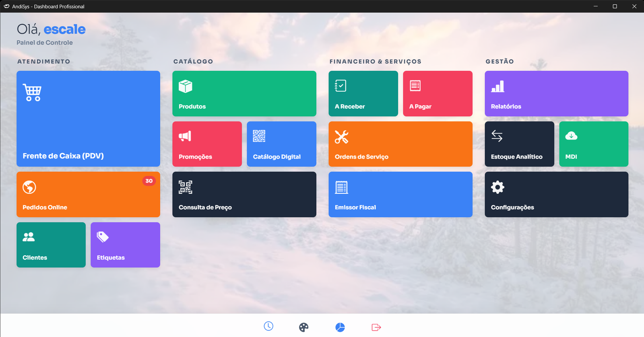Open the A Pagar tile
Viewport: 644px width, 337px height.
pos(438,94)
